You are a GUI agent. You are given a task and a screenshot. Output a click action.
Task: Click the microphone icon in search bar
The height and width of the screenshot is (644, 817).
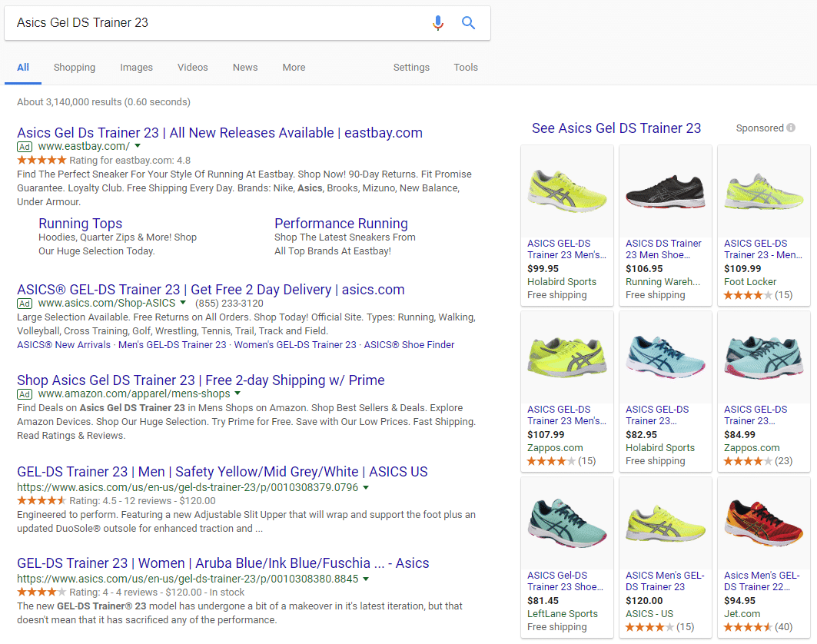point(438,23)
